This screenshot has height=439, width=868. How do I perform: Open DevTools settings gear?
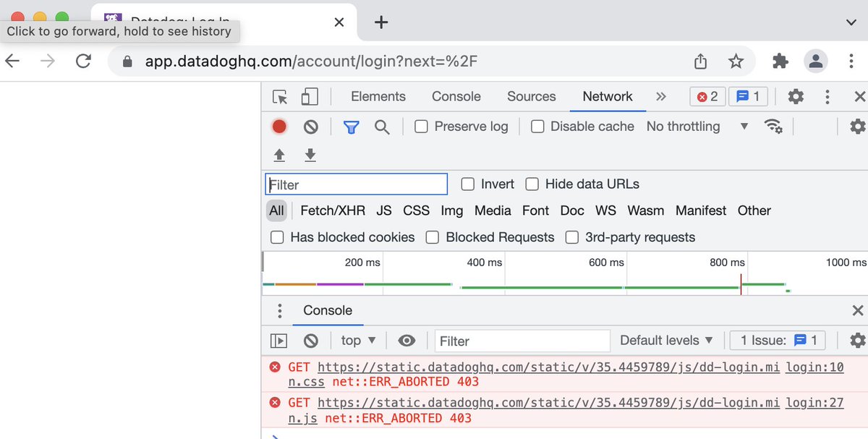796,97
